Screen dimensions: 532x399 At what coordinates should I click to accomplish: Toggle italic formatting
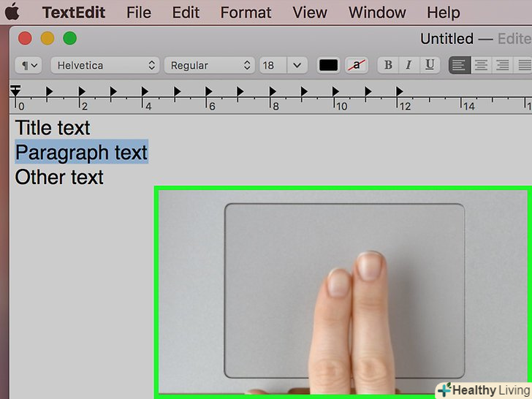pyautogui.click(x=408, y=65)
